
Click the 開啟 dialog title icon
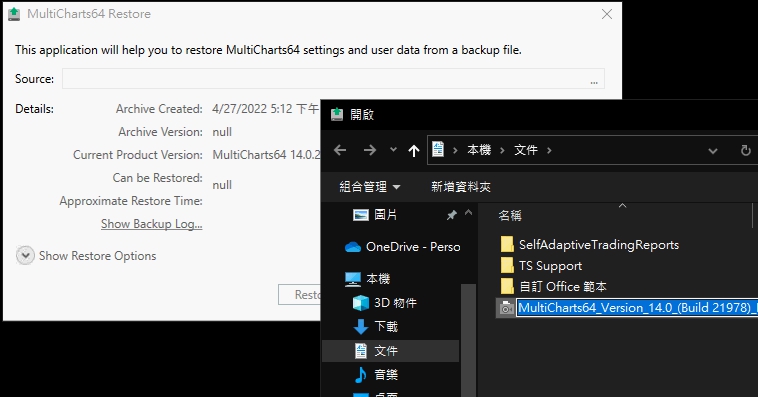[336, 115]
